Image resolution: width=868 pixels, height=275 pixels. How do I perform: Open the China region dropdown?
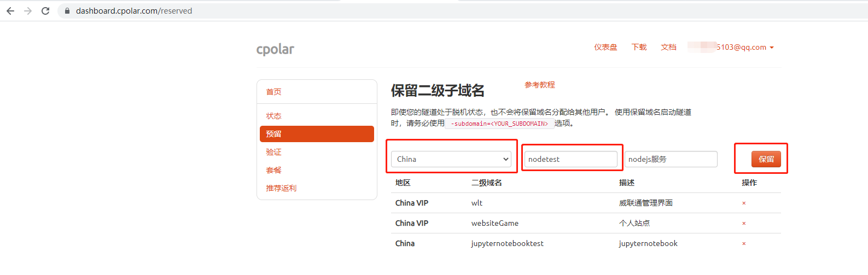(x=451, y=159)
